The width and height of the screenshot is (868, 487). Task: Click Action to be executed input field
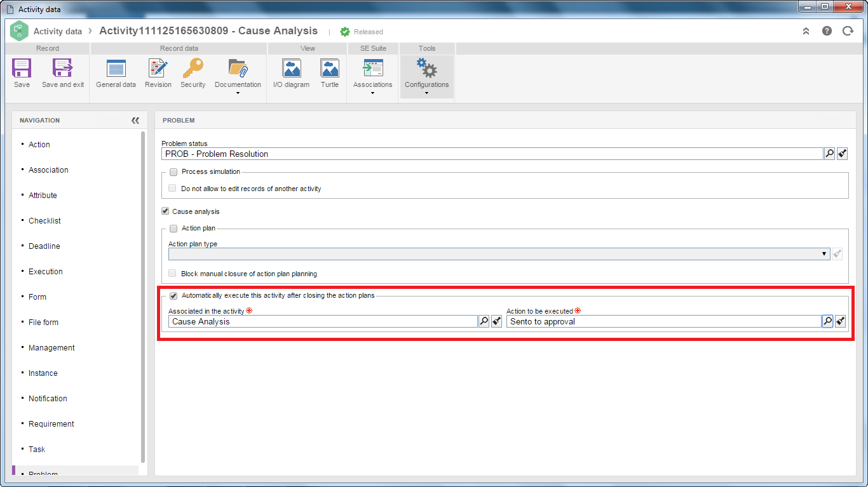(x=663, y=321)
